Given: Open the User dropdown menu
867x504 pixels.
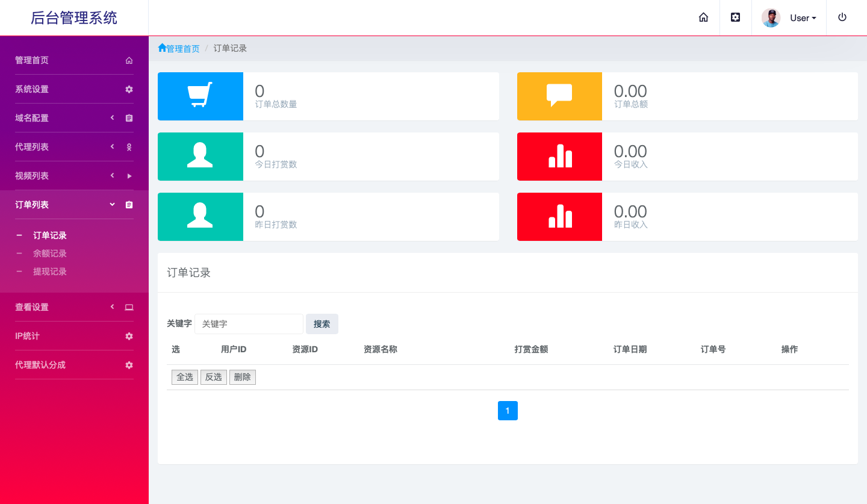Looking at the screenshot, I should (803, 18).
